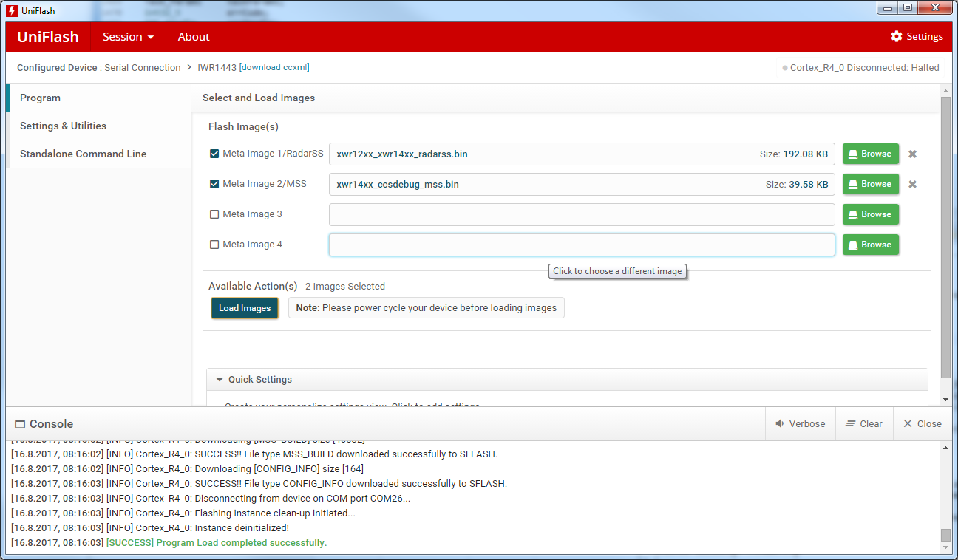Close the Console panel

923,423
